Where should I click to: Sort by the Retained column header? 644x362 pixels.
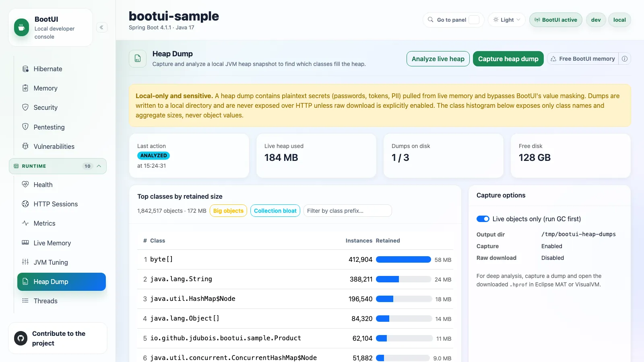tap(388, 241)
